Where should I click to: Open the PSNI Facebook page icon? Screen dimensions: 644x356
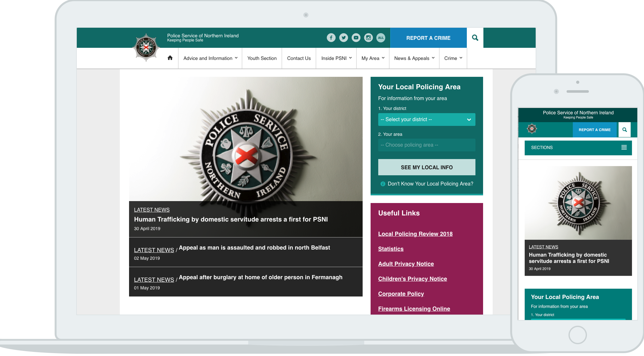[x=331, y=38]
